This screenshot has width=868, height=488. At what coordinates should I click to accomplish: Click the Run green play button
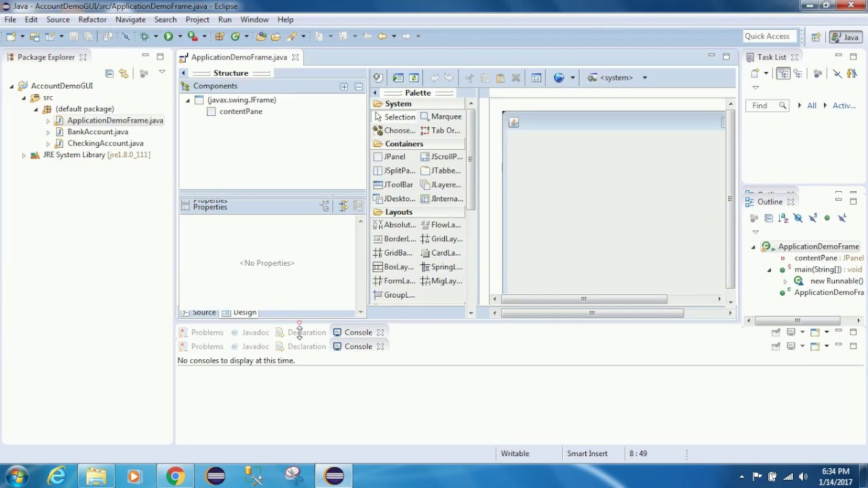click(x=168, y=36)
